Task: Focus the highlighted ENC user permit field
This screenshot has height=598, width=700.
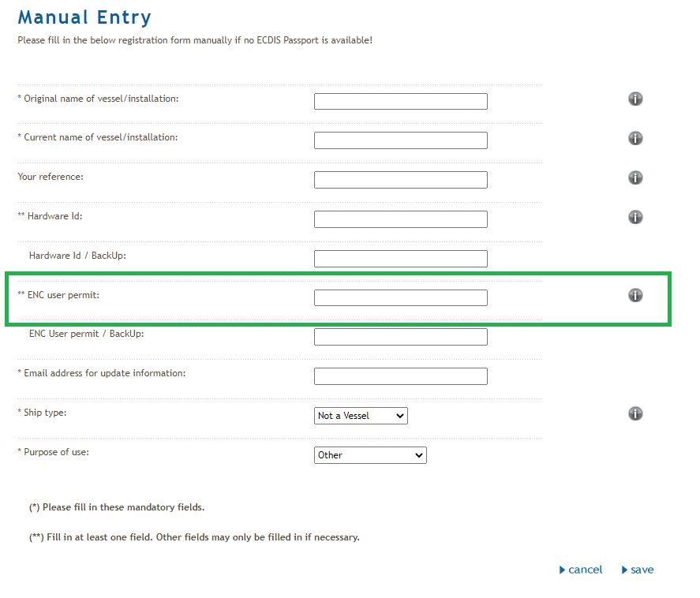Action: (x=400, y=297)
